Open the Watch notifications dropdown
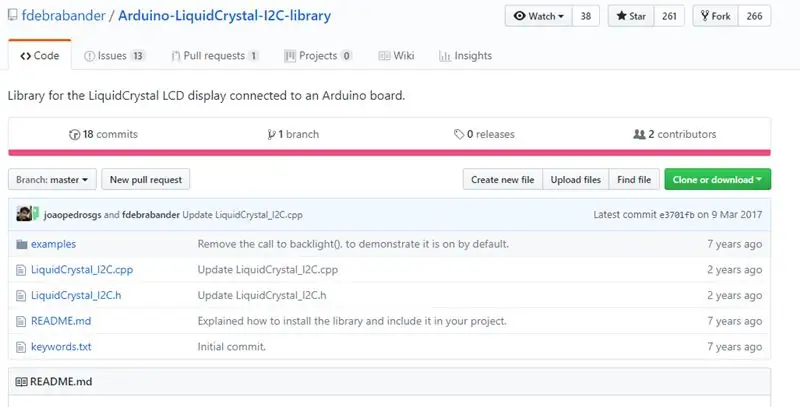 539,16
